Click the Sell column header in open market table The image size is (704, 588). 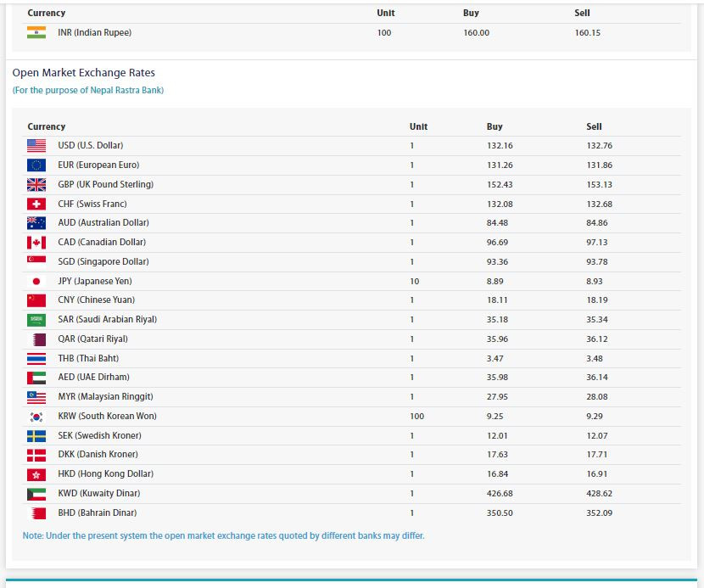coord(594,126)
